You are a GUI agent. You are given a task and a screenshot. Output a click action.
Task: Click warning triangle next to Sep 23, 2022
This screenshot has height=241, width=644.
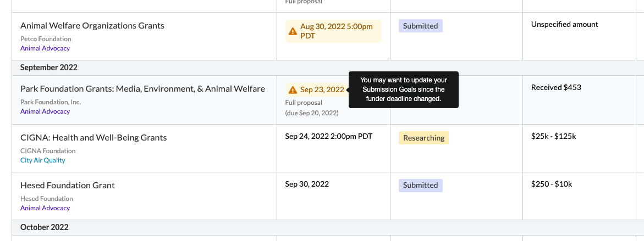pyautogui.click(x=293, y=90)
